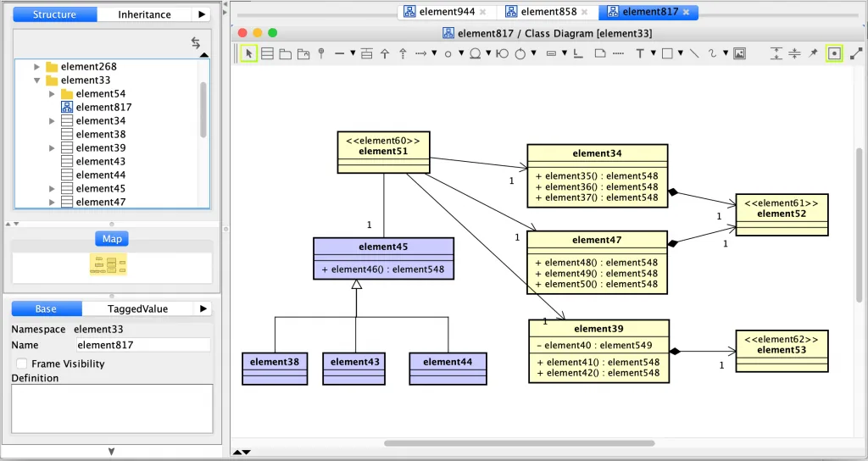Select the Subsystem folder tool

click(303, 53)
